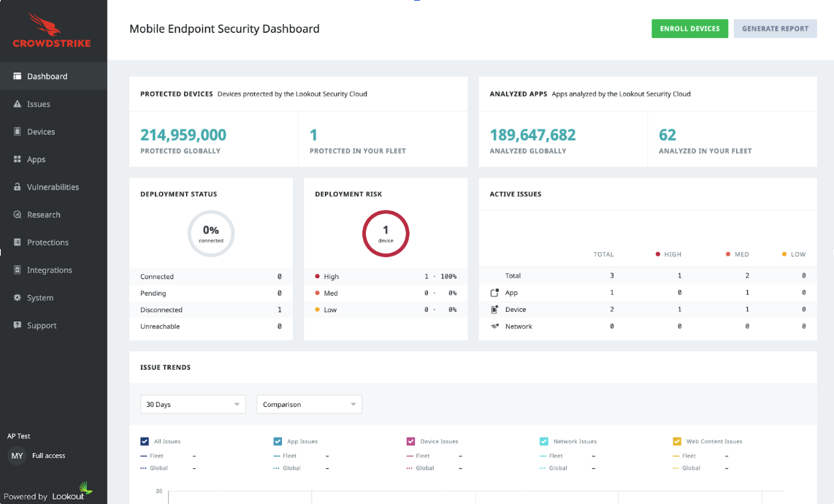Open the Protections menu item
Screen dimensions: 834x504
click(x=47, y=243)
